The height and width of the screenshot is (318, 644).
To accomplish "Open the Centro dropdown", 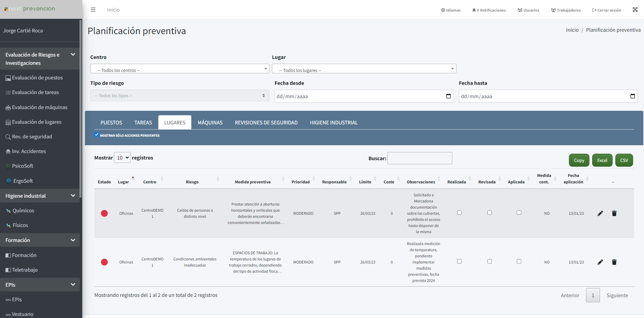I will pos(180,69).
